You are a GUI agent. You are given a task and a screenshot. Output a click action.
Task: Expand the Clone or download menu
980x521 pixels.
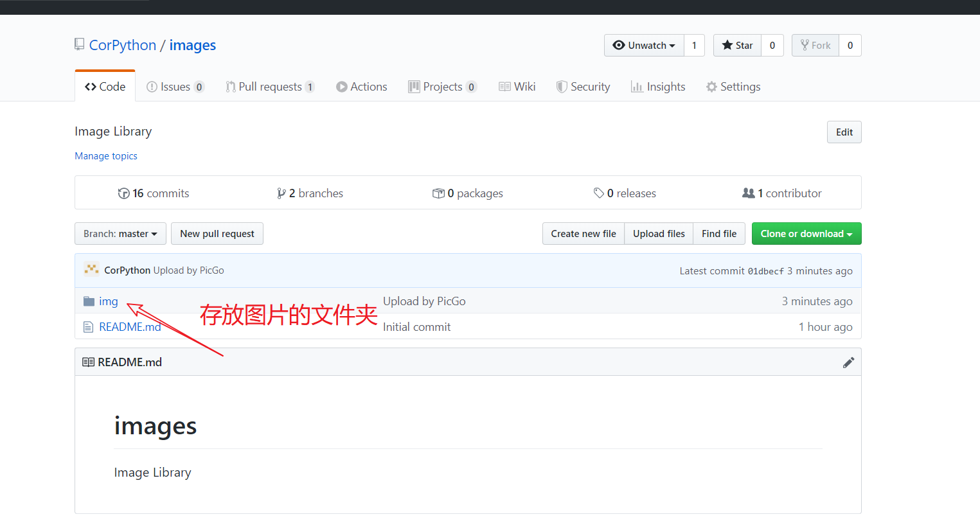pyautogui.click(x=806, y=234)
